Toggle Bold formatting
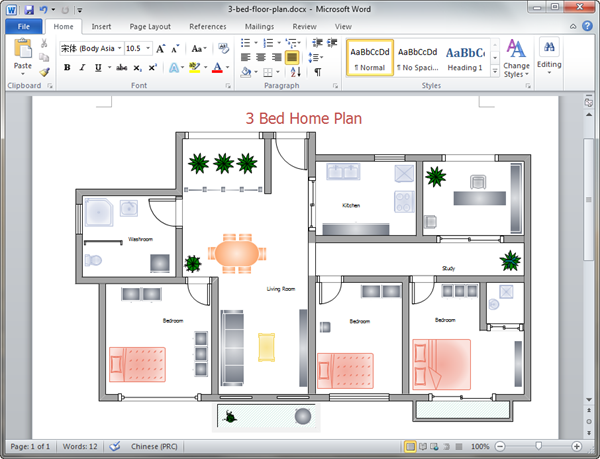This screenshot has height=459, width=600. click(x=67, y=67)
